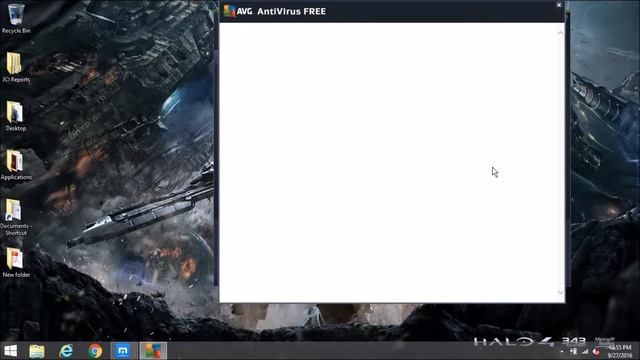Screen dimensions: 640x360
Task: Launch Internet Explorer from the taskbar
Action: (x=66, y=351)
